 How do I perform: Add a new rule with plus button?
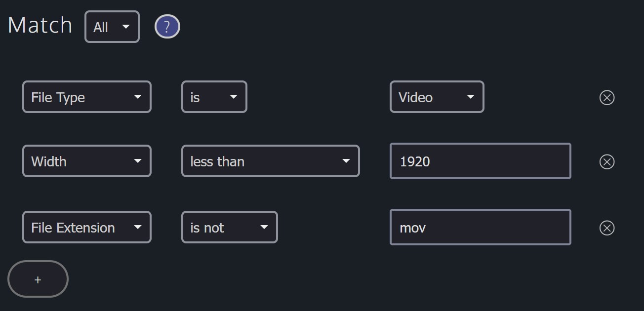[38, 279]
